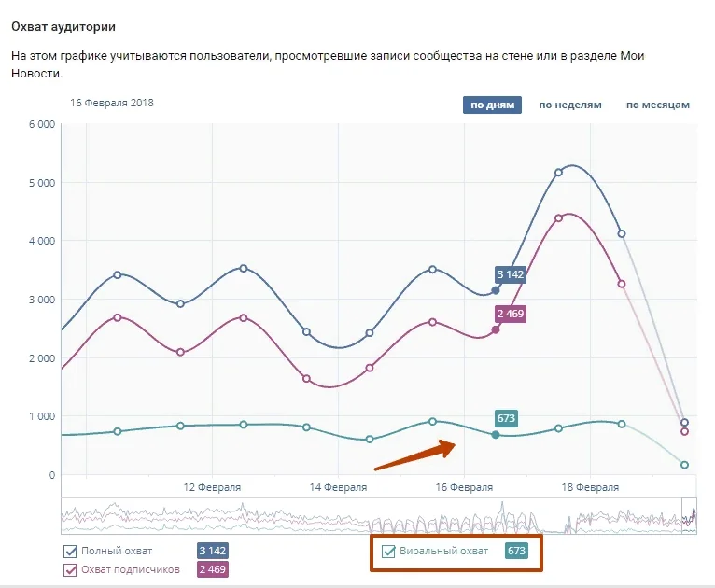The image size is (715, 588).
Task: Click the overview mini-chart timeline strip
Action: [379, 515]
